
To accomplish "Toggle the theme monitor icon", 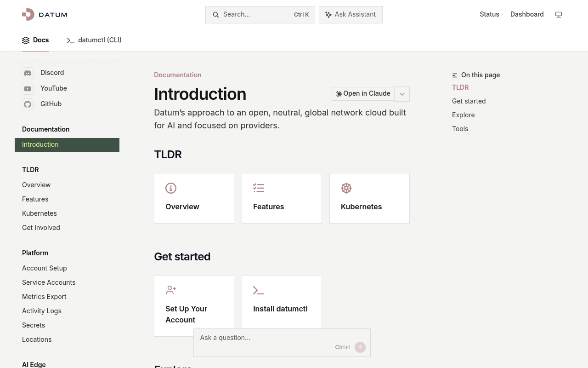I will coord(559,15).
